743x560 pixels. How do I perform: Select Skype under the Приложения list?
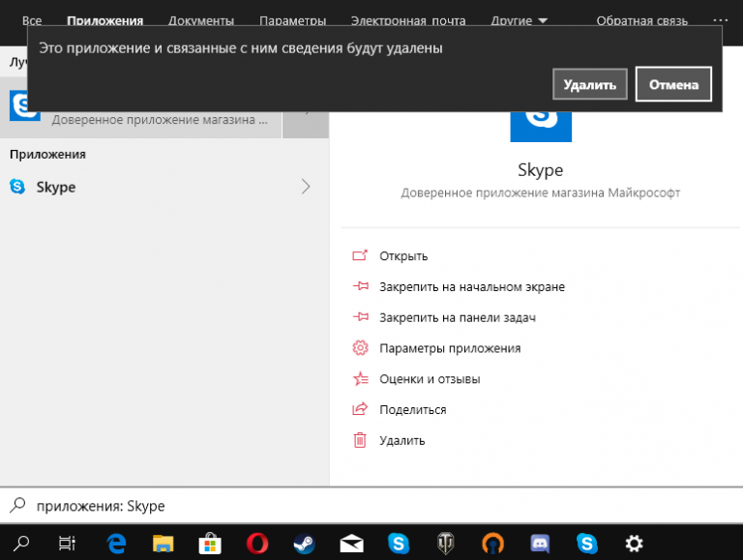[56, 187]
